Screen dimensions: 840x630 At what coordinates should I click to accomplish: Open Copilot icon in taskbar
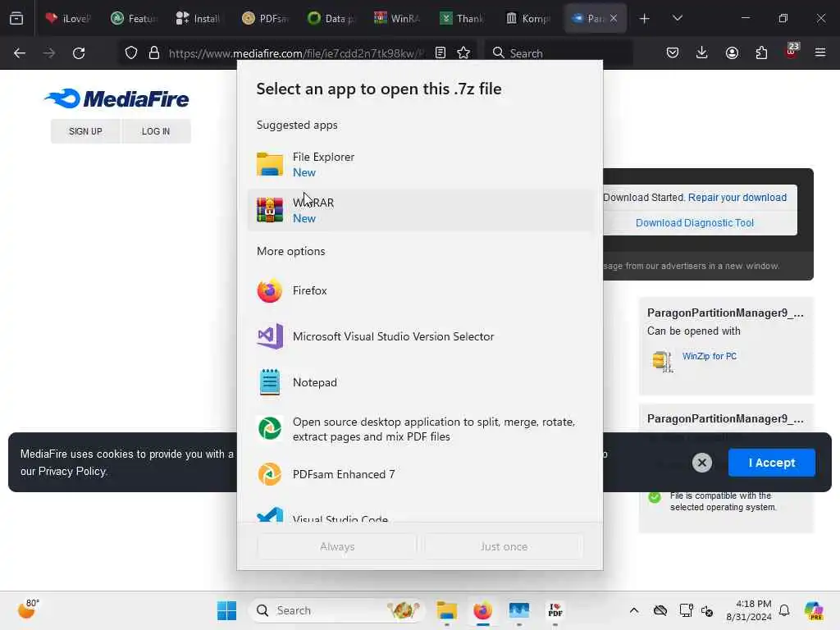(x=814, y=610)
